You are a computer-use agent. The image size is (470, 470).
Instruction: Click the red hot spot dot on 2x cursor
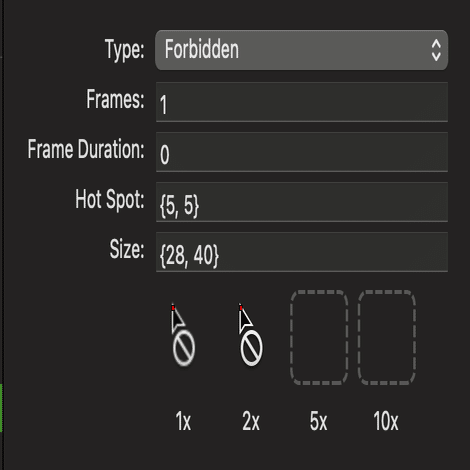pos(241,308)
